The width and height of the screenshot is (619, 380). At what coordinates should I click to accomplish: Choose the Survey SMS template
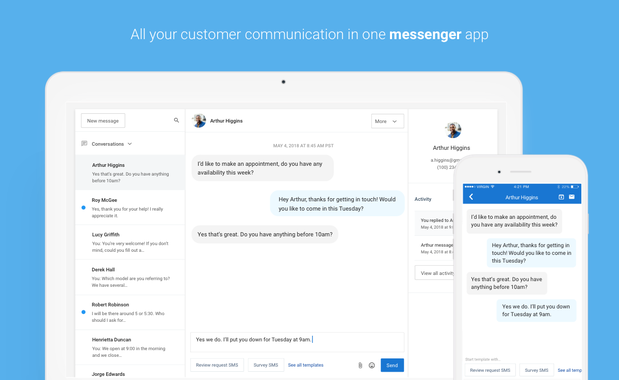(266, 365)
